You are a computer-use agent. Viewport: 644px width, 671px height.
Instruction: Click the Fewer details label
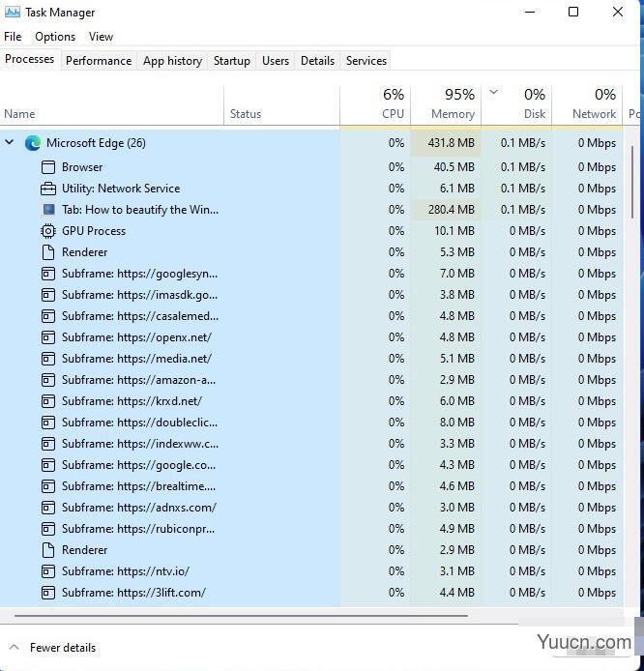pyautogui.click(x=63, y=648)
